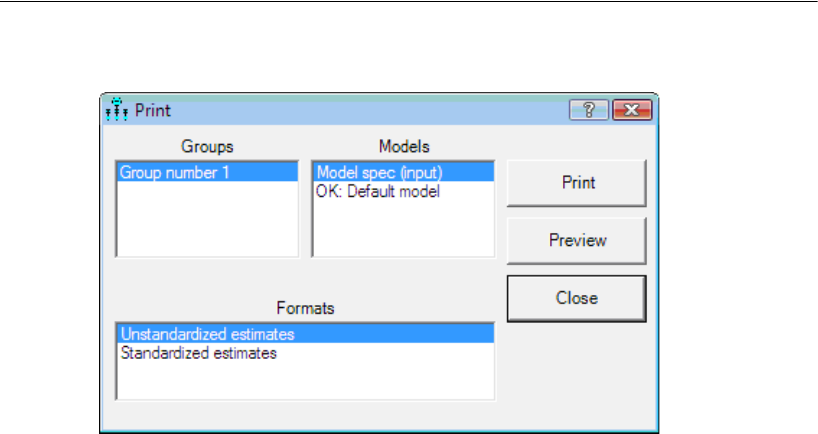This screenshot has width=818, height=434.
Task: Click the Groups heading label
Action: [207, 147]
